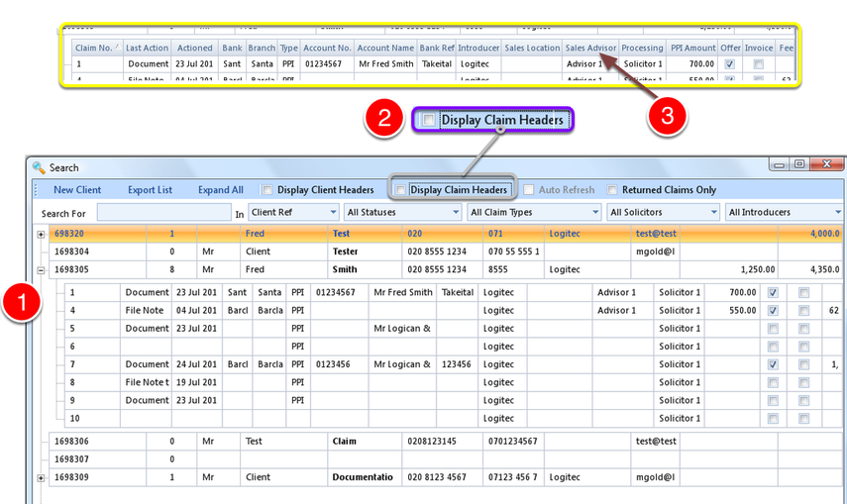The image size is (847, 504).
Task: Click claim number 6 row
Action: tap(72, 347)
